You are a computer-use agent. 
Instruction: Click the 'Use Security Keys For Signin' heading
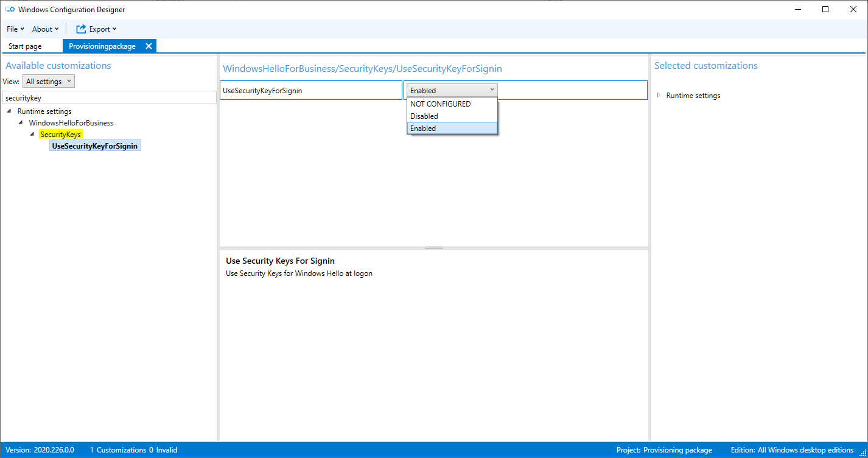pyautogui.click(x=280, y=261)
